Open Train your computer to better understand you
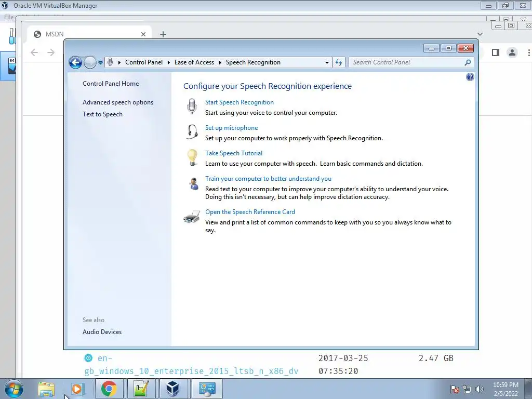The image size is (532, 399). tap(268, 179)
